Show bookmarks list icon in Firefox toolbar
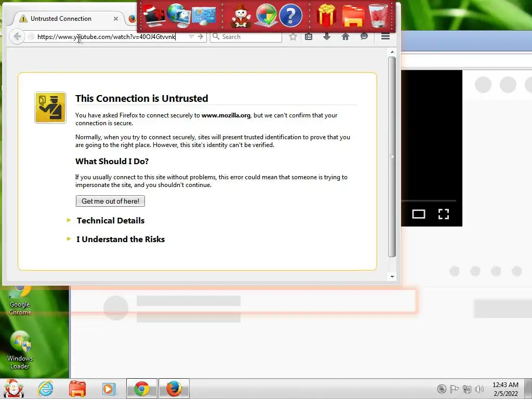 click(309, 37)
